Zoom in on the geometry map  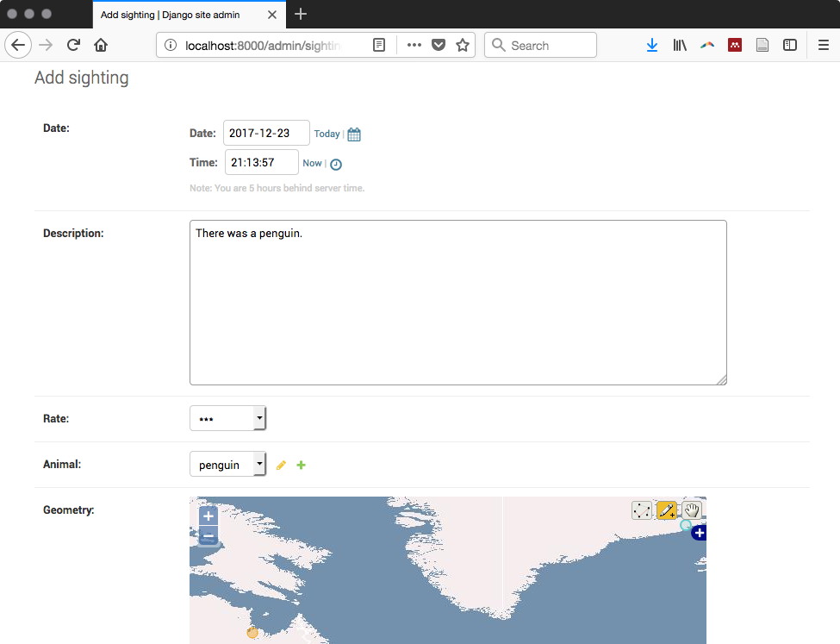(x=208, y=516)
